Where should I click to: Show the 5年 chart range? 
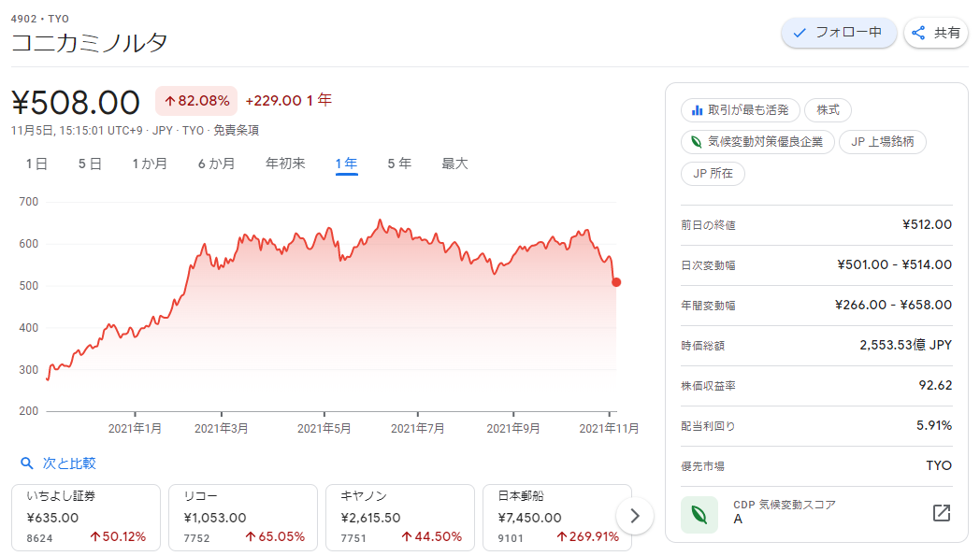point(399,164)
